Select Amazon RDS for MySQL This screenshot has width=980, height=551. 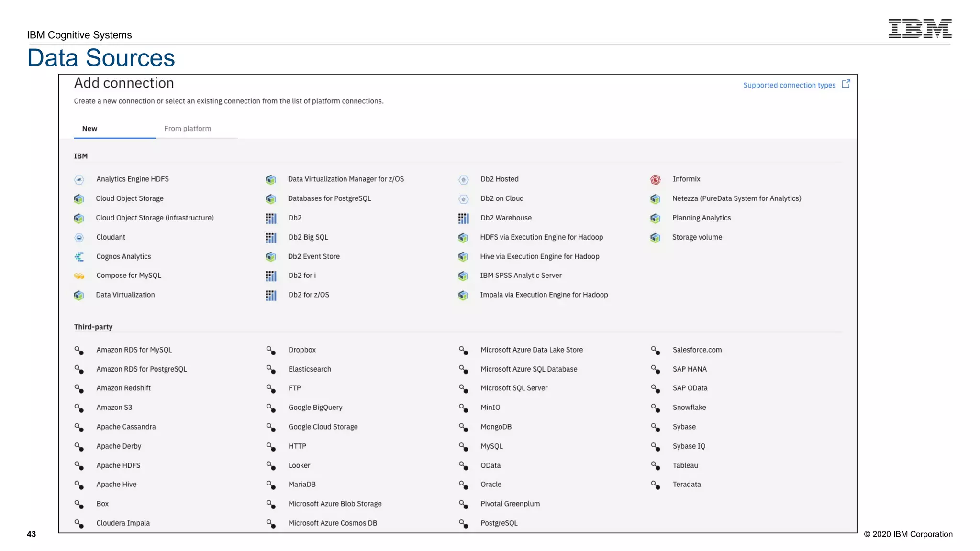pos(134,350)
